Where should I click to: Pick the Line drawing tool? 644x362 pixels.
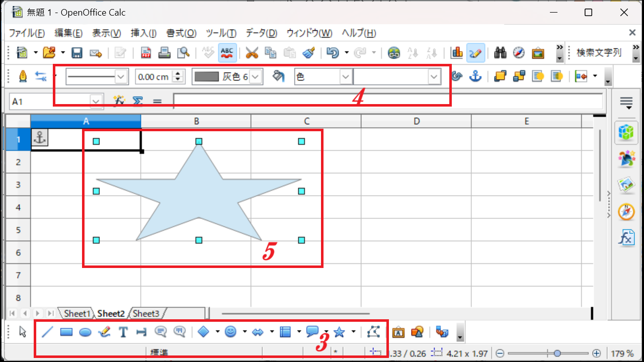pos(47,332)
